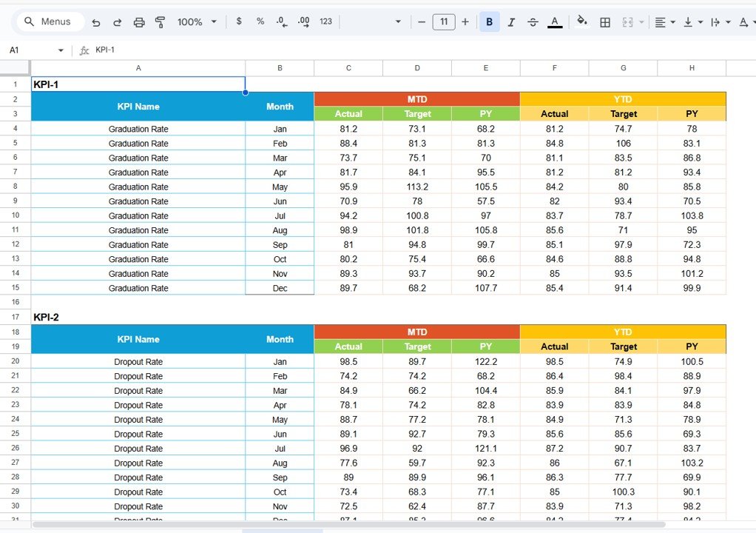Viewport: 756px width, 533px height.
Task: Enable strikethrough formatting
Action: (x=533, y=21)
